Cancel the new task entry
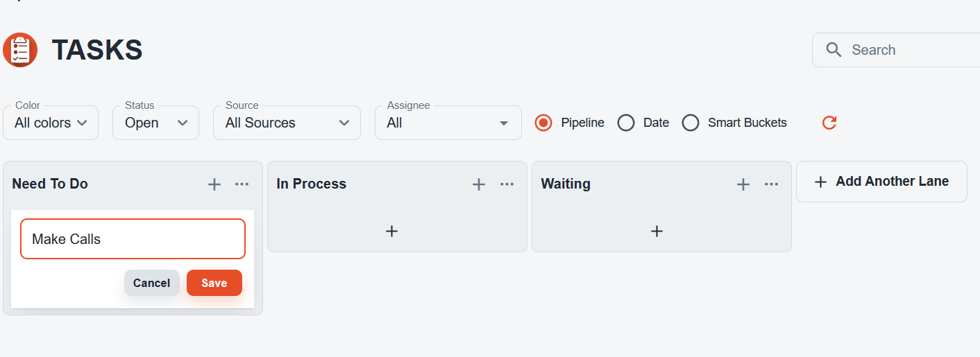 click(152, 283)
